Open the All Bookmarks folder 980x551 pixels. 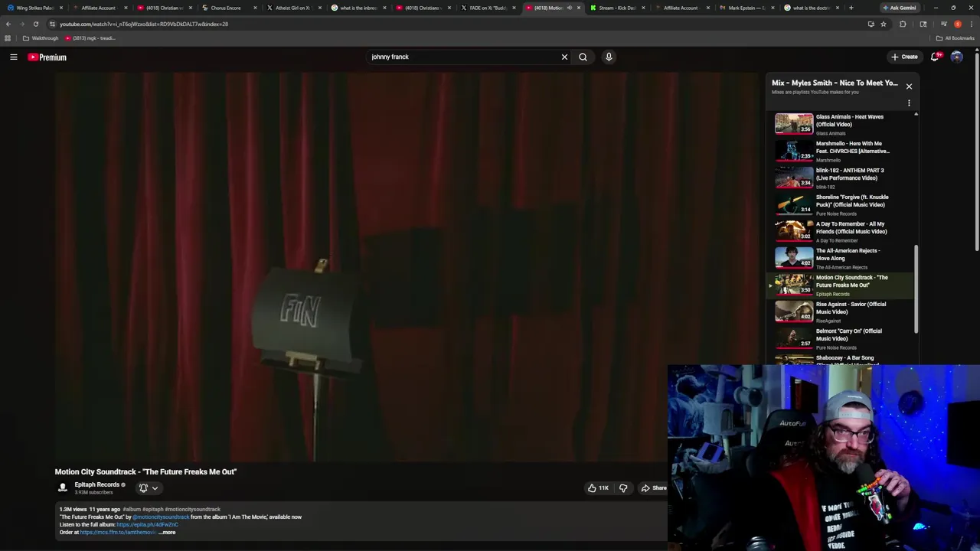pos(955,38)
